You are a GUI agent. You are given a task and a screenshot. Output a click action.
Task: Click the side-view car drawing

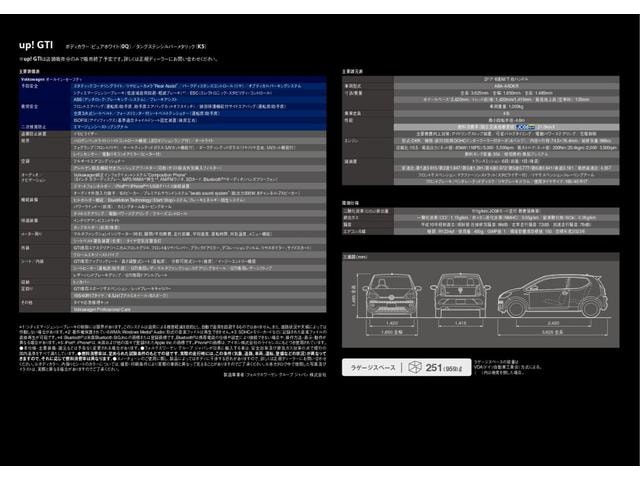[x=553, y=296]
